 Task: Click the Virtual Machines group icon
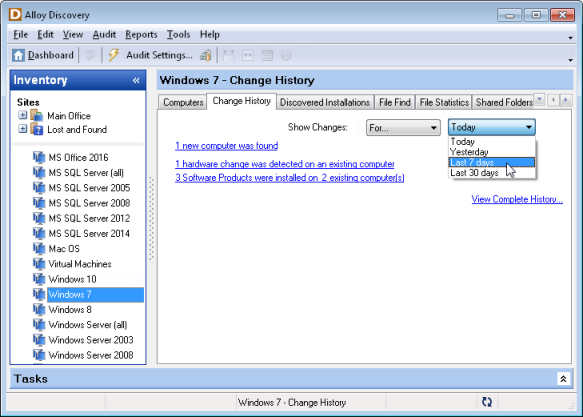(39, 264)
